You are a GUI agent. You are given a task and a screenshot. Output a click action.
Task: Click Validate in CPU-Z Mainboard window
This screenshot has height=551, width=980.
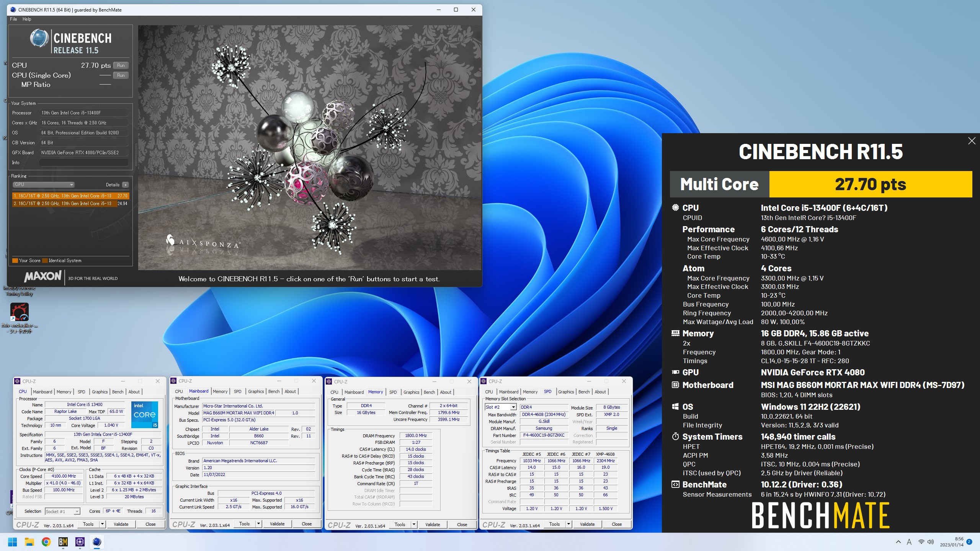pyautogui.click(x=277, y=524)
